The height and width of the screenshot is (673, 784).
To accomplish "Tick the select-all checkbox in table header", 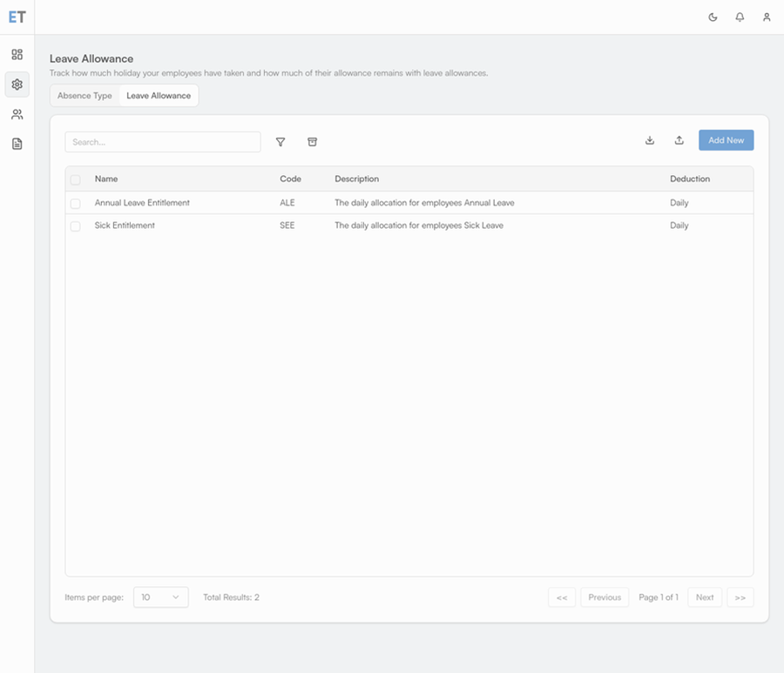I will pos(76,179).
